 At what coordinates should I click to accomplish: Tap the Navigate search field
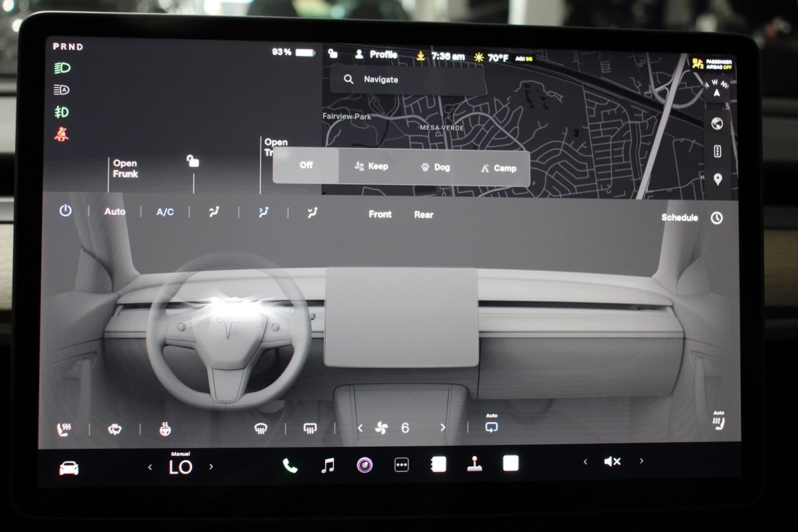click(407, 80)
